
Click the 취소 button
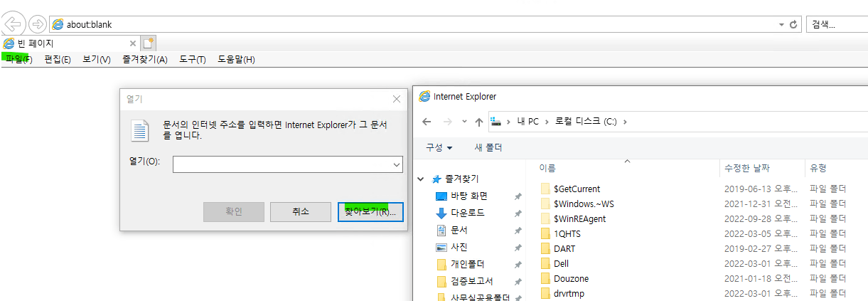coord(301,211)
